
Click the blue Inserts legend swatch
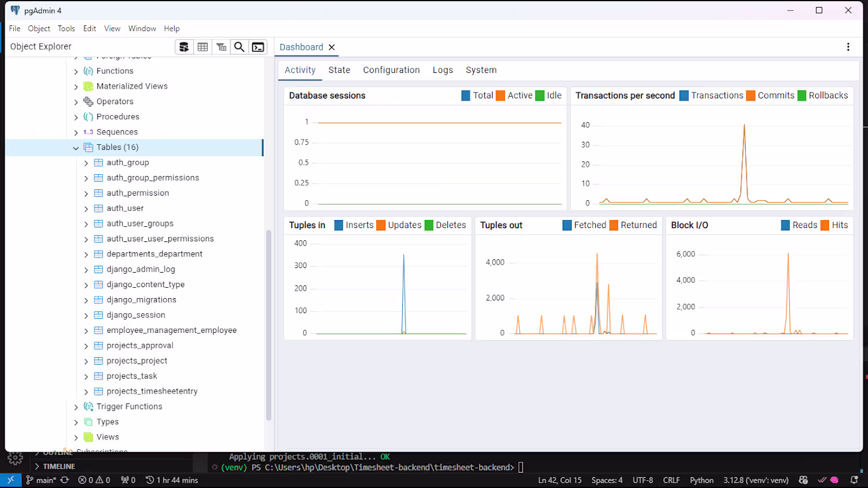[x=339, y=225]
